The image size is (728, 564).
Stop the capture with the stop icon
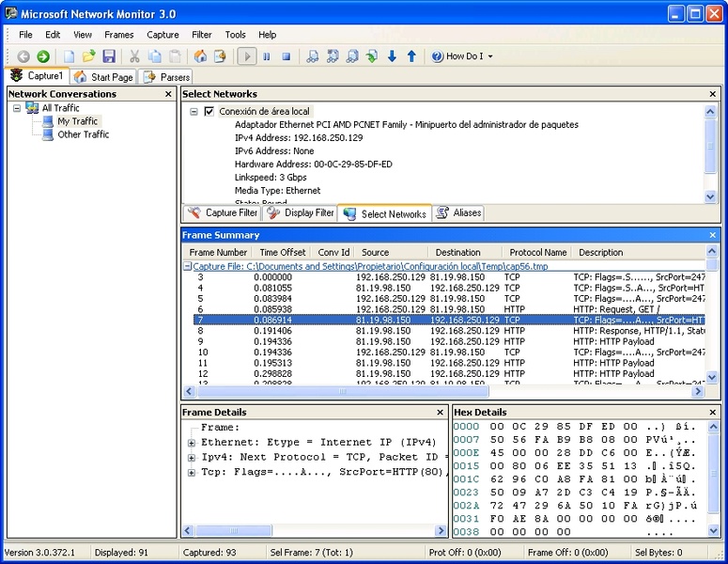[x=286, y=56]
